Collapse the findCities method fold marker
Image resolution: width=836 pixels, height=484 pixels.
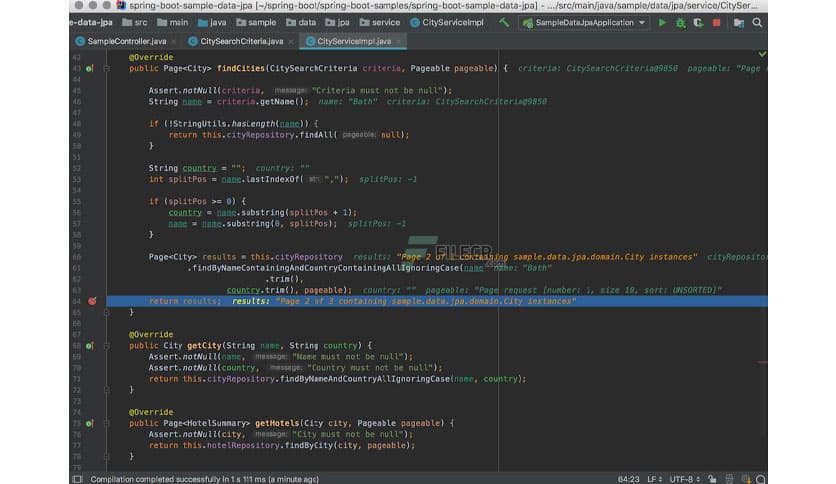click(107, 69)
